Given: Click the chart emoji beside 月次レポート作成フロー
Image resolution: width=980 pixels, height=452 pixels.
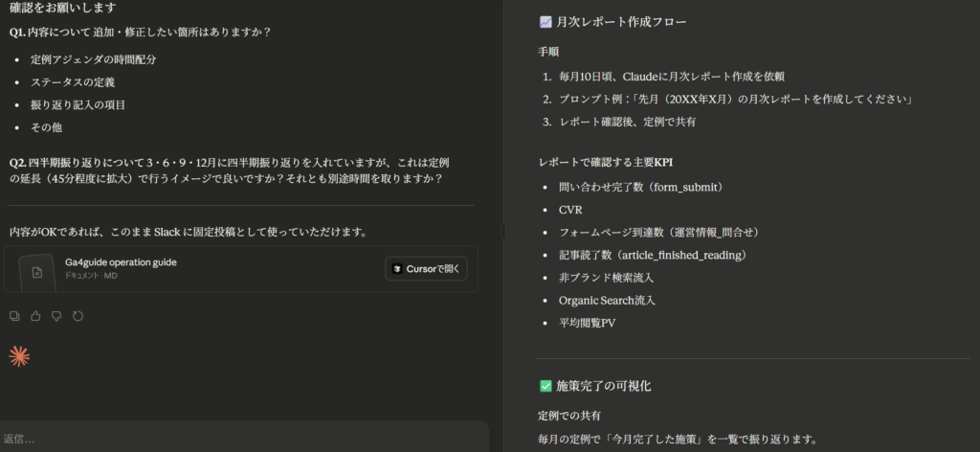Looking at the screenshot, I should coord(546,21).
